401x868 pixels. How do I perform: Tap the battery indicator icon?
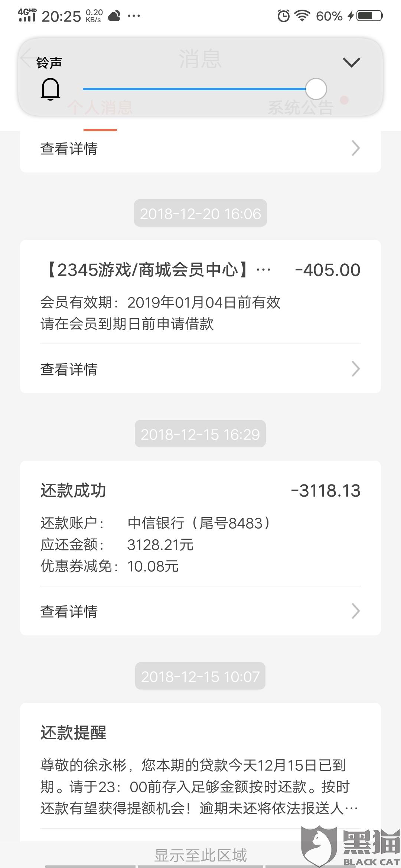pyautogui.click(x=370, y=16)
